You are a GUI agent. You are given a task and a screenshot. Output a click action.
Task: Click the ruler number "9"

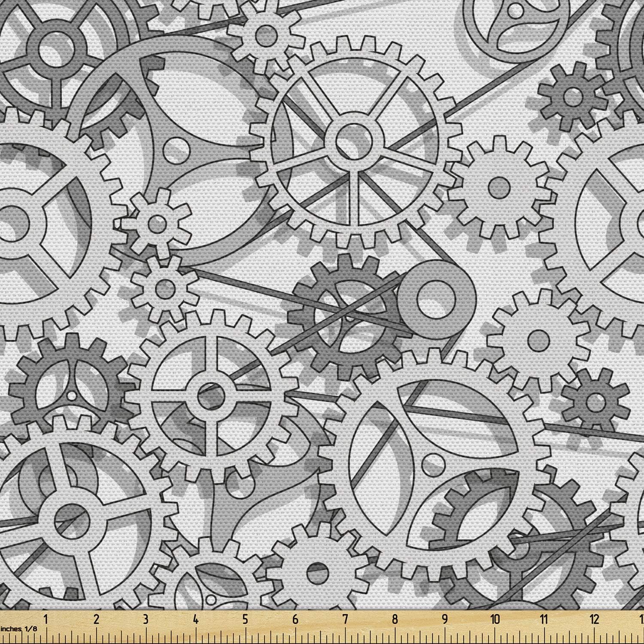click(x=444, y=620)
